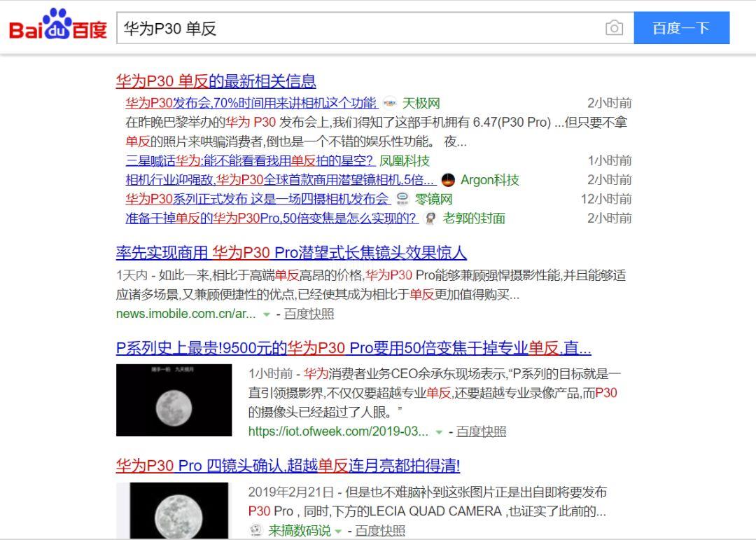Click the 老郭的封面 source name

[474, 218]
